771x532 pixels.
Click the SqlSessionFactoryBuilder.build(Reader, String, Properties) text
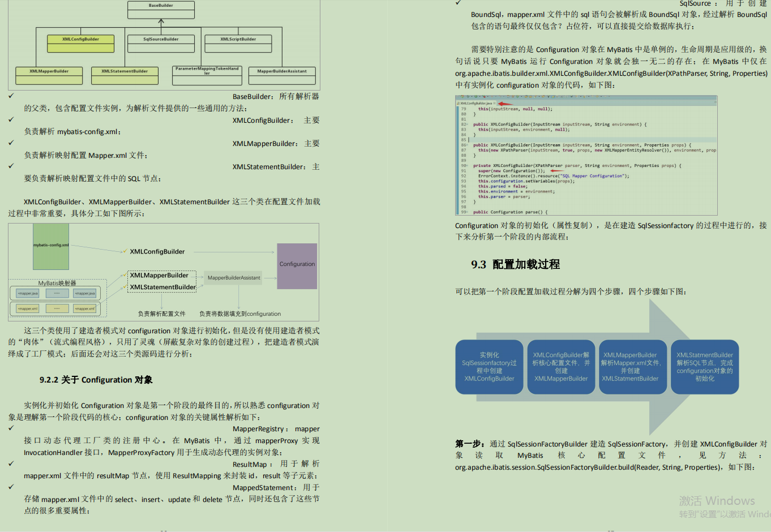[x=587, y=467]
